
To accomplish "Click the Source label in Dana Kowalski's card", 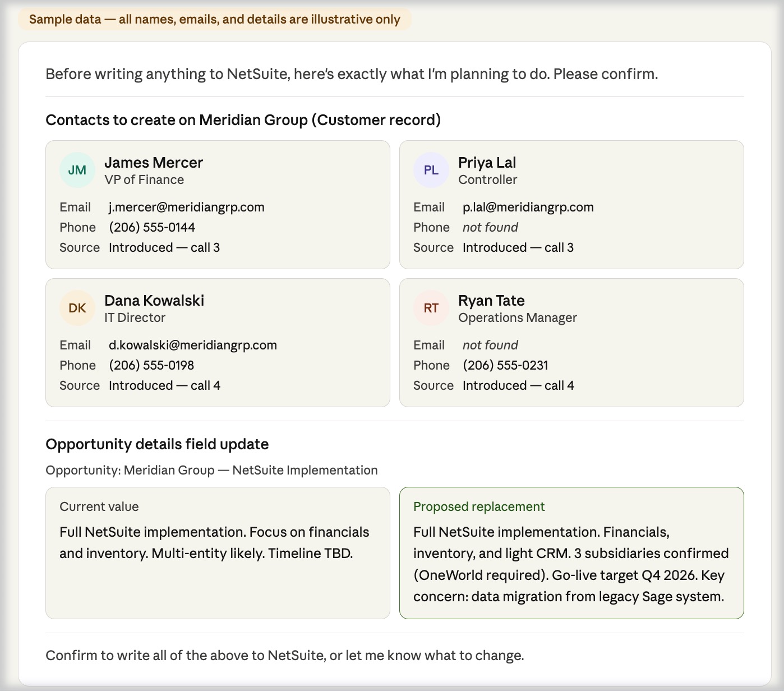I will point(80,385).
